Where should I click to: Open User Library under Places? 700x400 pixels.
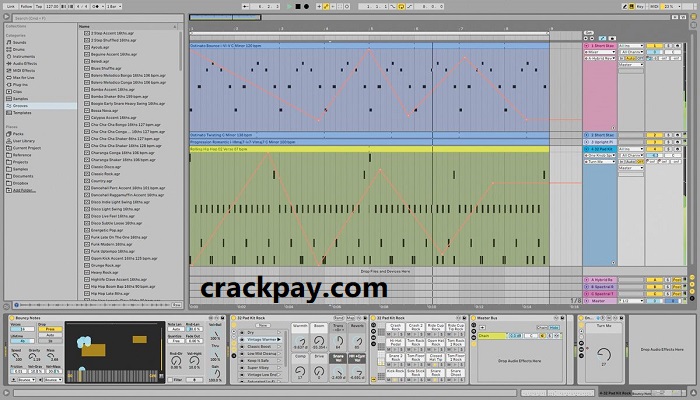23,141
